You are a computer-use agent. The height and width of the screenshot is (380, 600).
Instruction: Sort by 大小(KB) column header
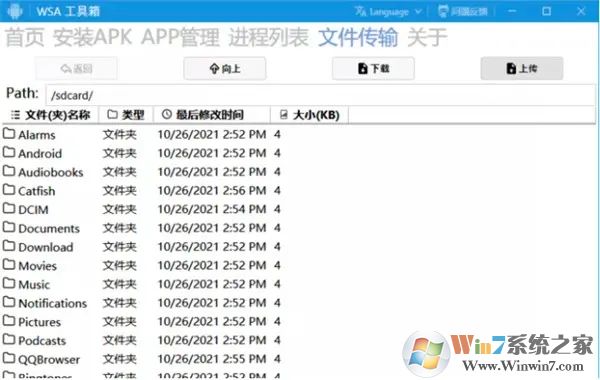tap(309, 114)
